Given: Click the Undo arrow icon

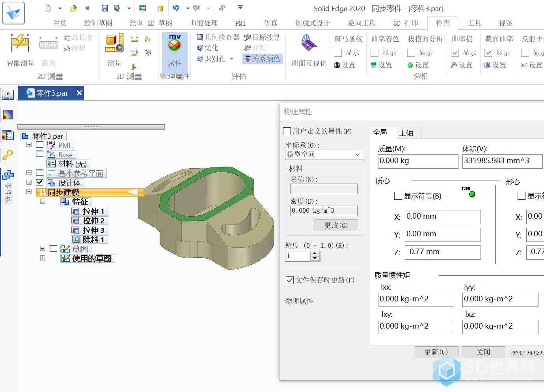Looking at the screenshot, I should tap(176, 8).
